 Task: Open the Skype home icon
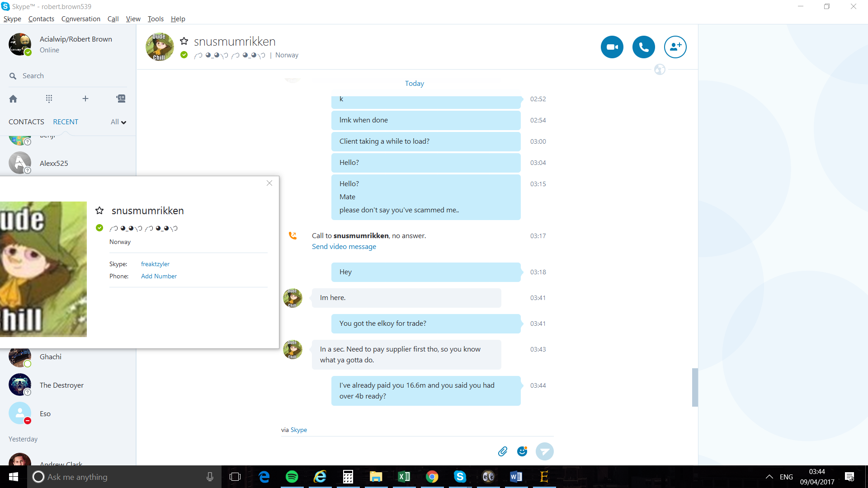pos(13,99)
